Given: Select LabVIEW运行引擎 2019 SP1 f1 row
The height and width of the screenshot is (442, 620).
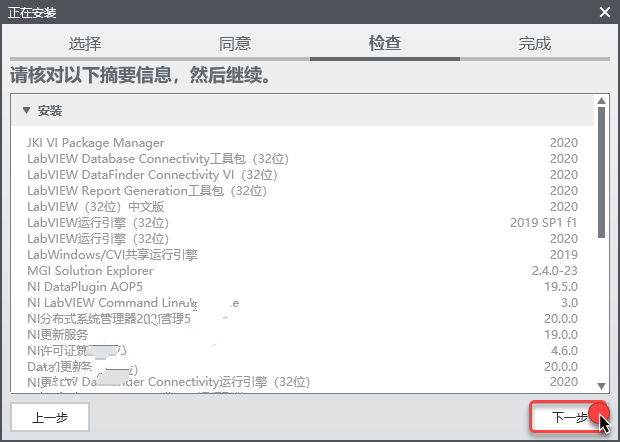Looking at the screenshot, I should 302,223.
